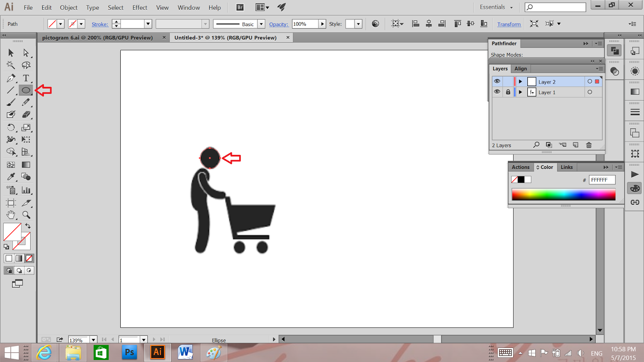644x362 pixels.
Task: Click the Transform link
Action: coord(509,24)
